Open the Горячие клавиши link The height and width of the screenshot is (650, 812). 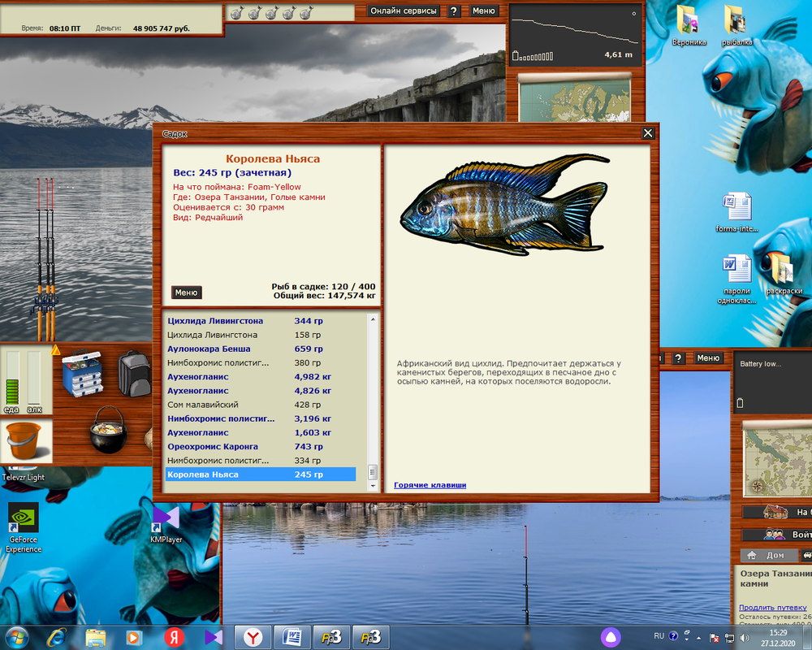(430, 485)
